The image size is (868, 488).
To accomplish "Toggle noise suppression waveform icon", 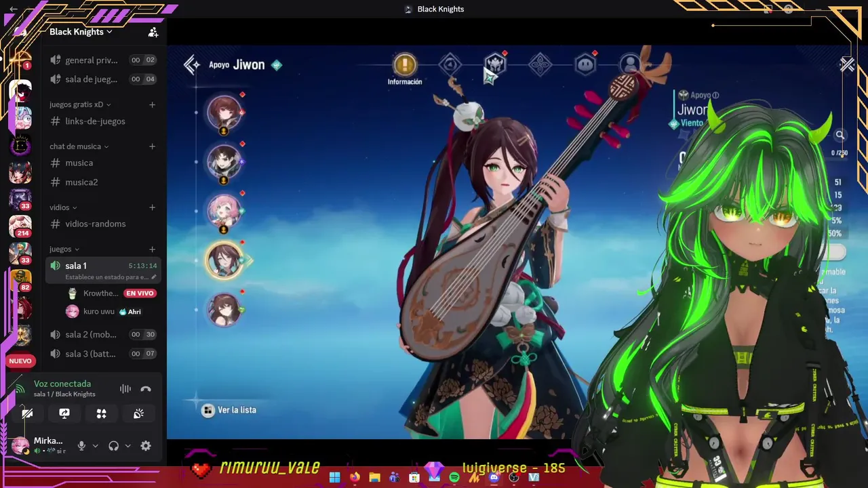I will click(x=125, y=389).
